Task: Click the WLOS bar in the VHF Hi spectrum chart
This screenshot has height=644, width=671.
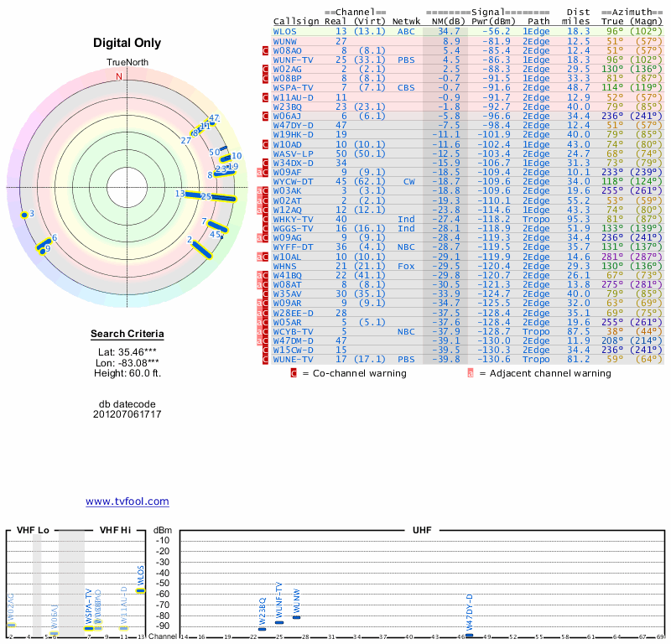Action: [x=140, y=590]
